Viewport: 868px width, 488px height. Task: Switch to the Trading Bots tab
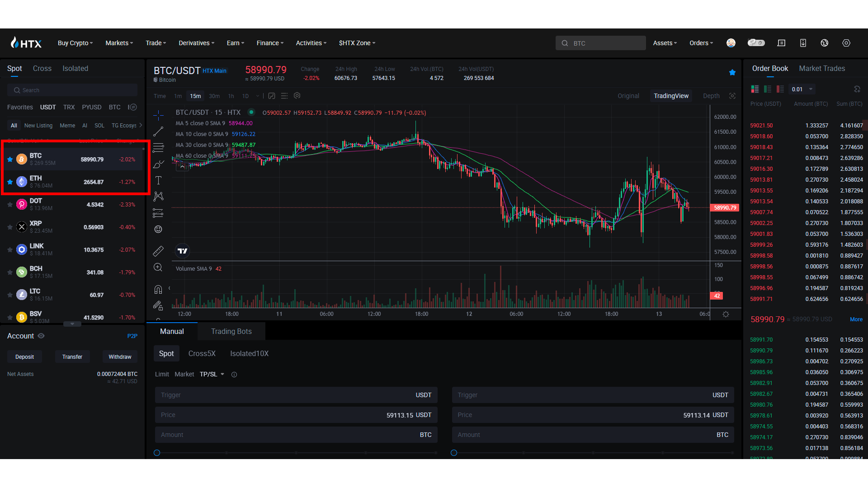(231, 331)
